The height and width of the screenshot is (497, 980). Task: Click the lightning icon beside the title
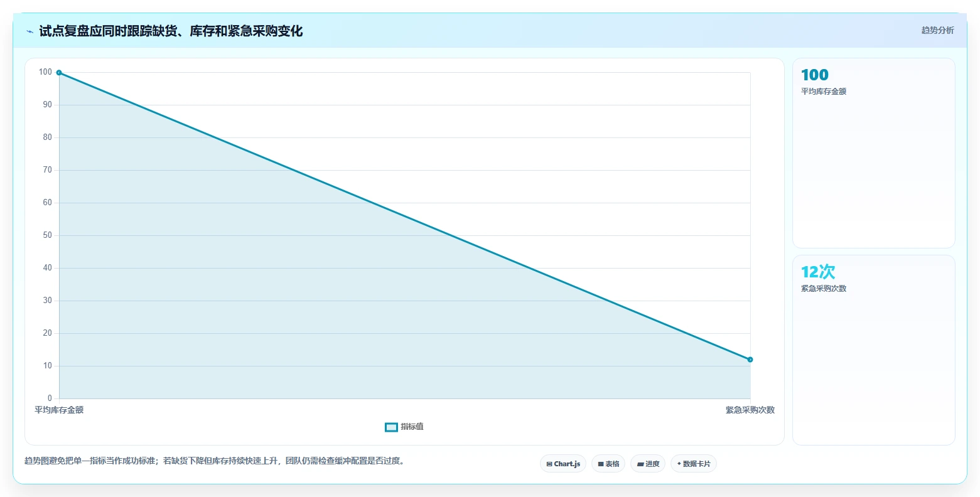pyautogui.click(x=30, y=31)
